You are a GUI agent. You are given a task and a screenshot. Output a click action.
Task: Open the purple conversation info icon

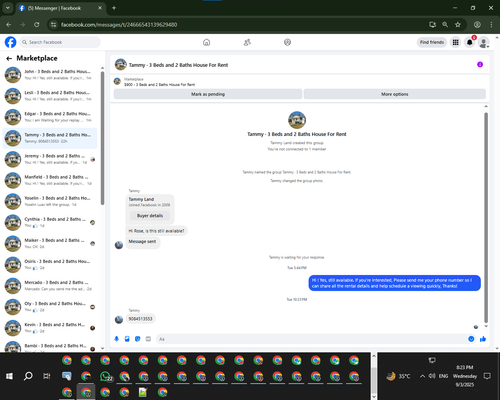[x=480, y=64]
